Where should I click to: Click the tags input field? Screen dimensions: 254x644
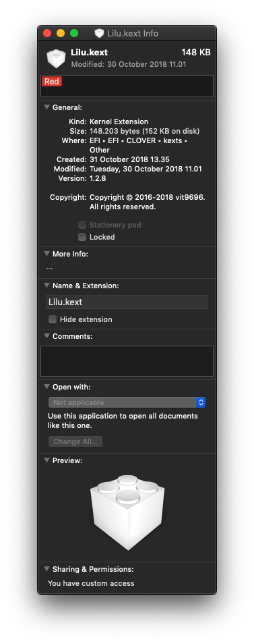(127, 86)
